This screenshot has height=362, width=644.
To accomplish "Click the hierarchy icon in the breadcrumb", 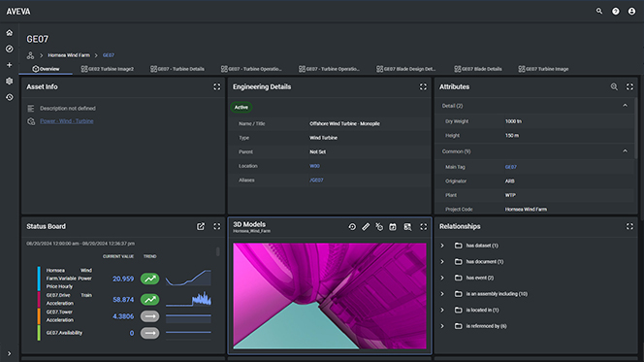I will pos(30,55).
